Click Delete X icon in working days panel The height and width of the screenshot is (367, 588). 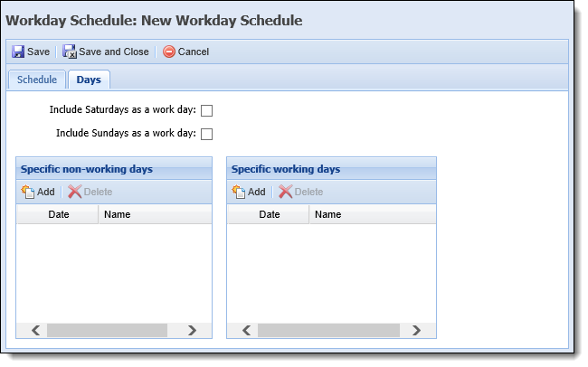[285, 192]
